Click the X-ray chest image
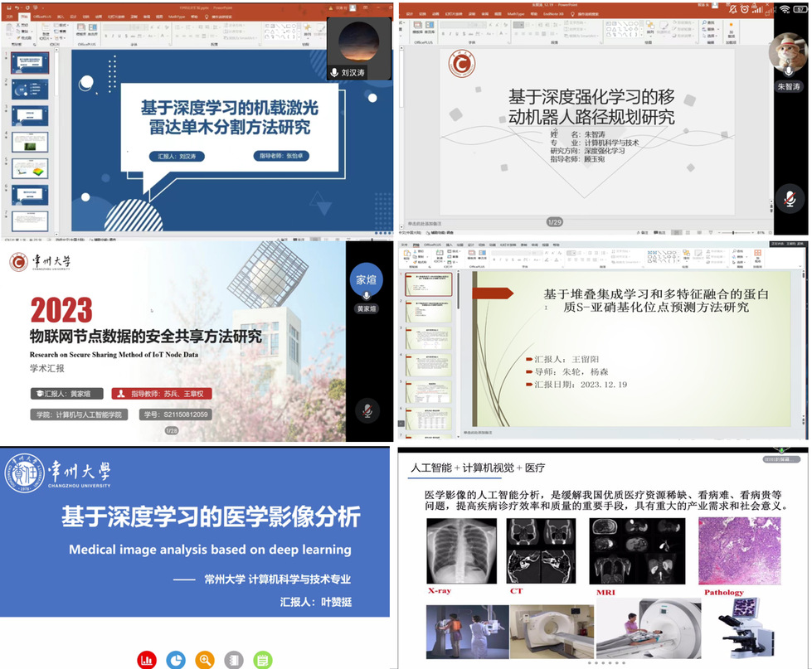Screen dimensions: 812x669 461,551
